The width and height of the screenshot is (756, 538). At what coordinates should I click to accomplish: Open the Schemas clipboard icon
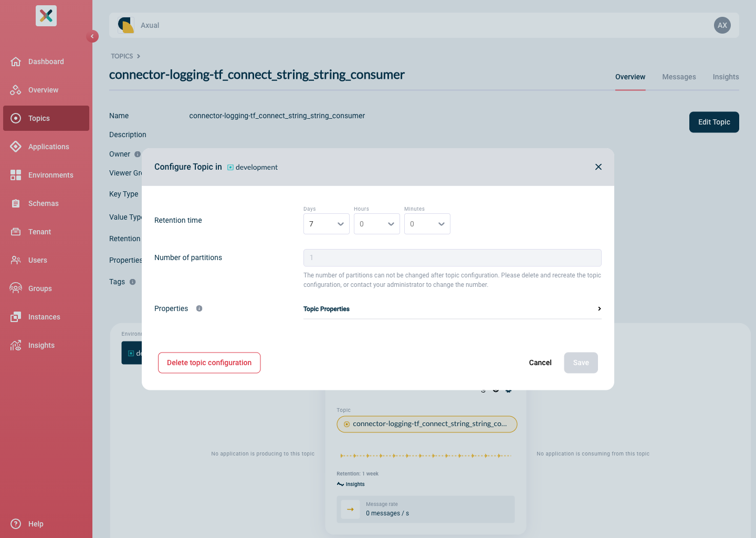[16, 203]
